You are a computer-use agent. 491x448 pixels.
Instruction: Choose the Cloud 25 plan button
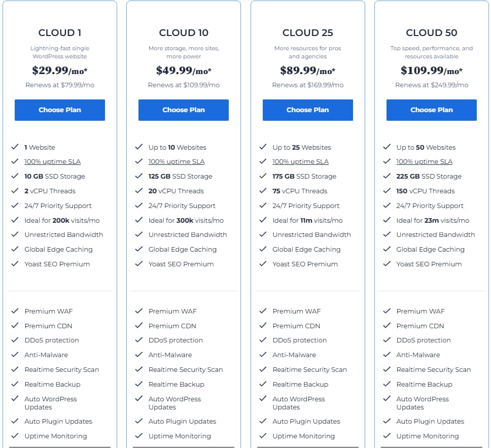pyautogui.click(x=307, y=110)
